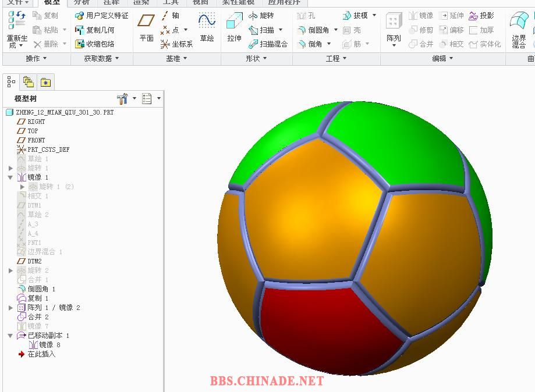This screenshot has width=535, height=392.
Task: Select the TOP datum plane
Action: [27, 131]
